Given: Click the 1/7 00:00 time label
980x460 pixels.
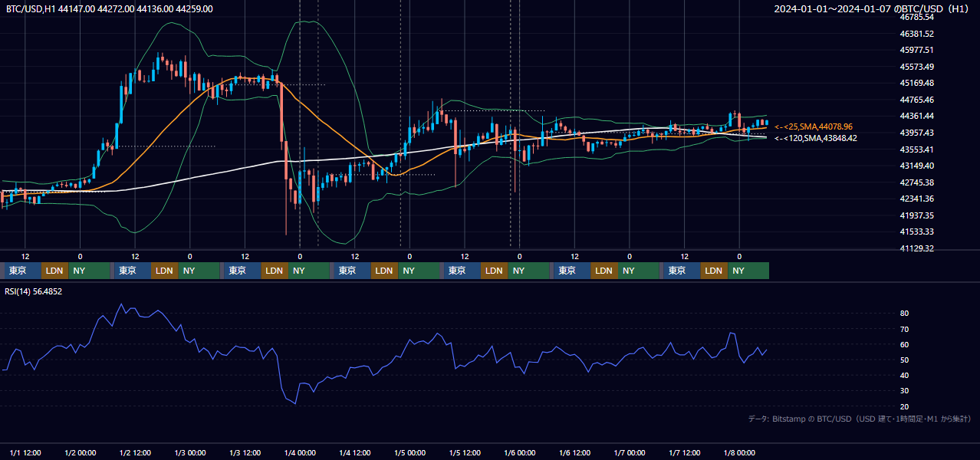Looking at the screenshot, I should tap(630, 452).
